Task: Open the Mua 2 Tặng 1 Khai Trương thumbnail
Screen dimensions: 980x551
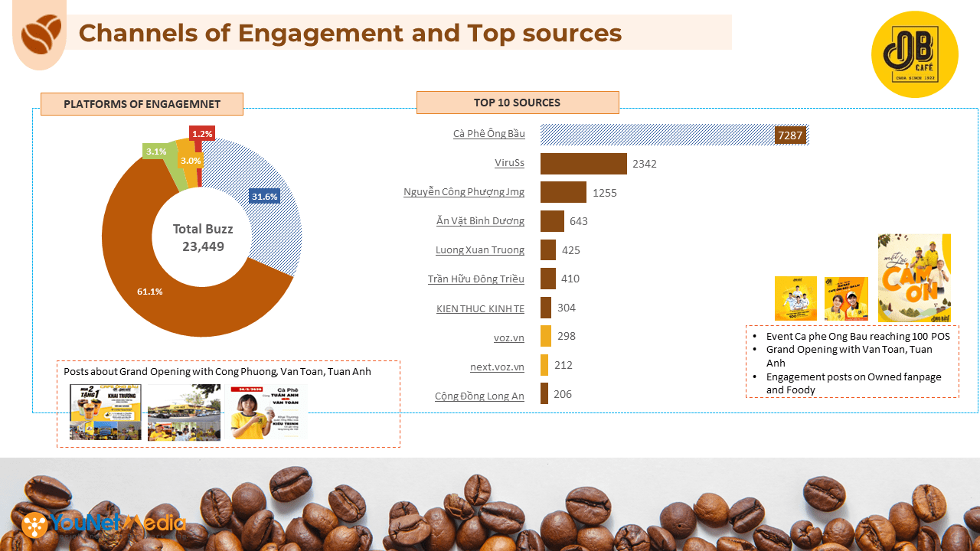Action: (x=106, y=412)
